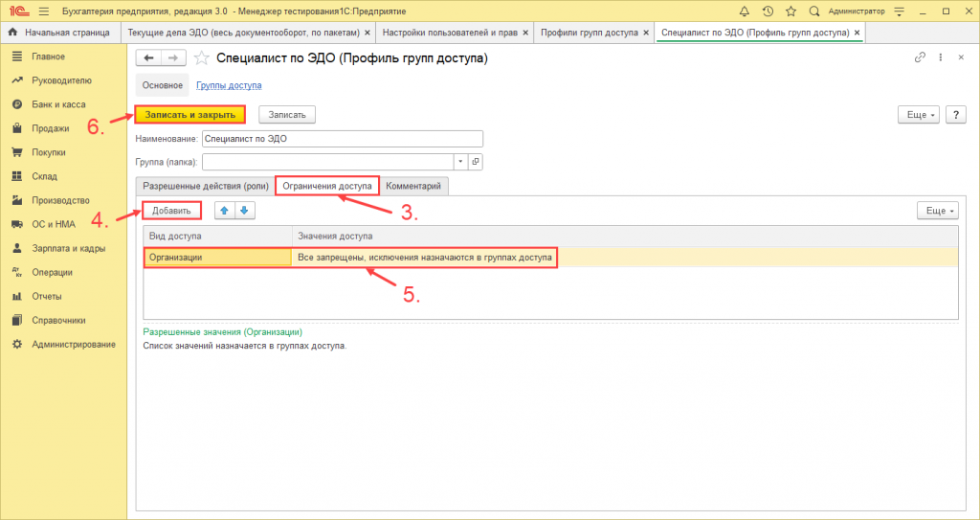The image size is (980, 520).
Task: Open search magnifier icon
Action: (x=813, y=11)
